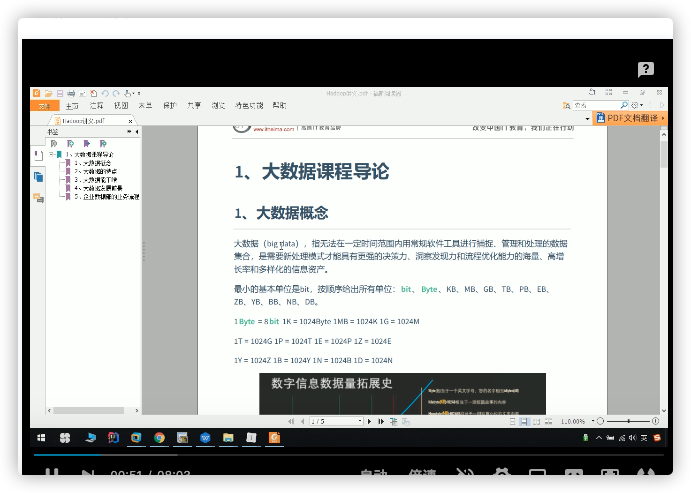Go to the next page arrow
Viewport: 691px width, 493px height.
(370, 422)
